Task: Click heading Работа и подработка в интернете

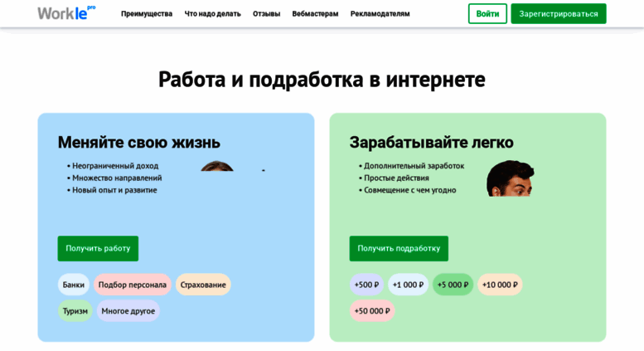Action: coord(322,80)
